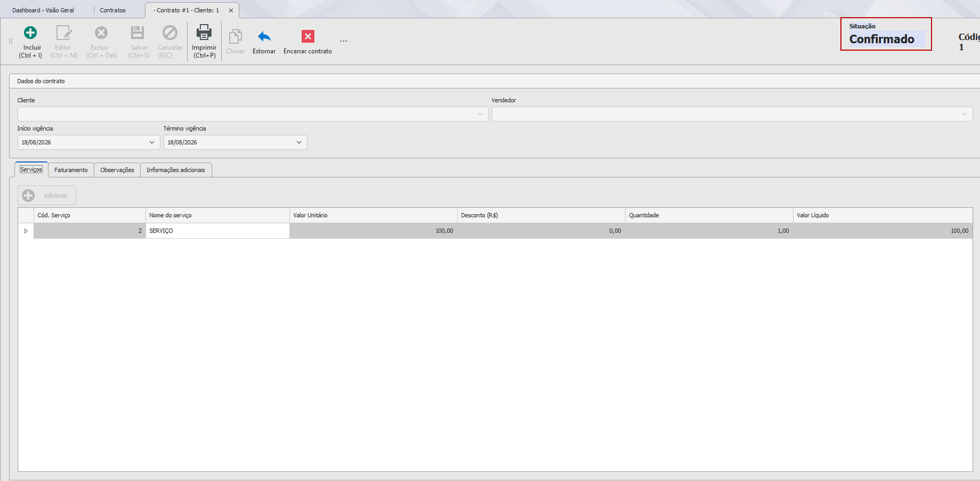The height and width of the screenshot is (481, 980).
Task: Click the Confirmado situação status field
Action: (886, 39)
